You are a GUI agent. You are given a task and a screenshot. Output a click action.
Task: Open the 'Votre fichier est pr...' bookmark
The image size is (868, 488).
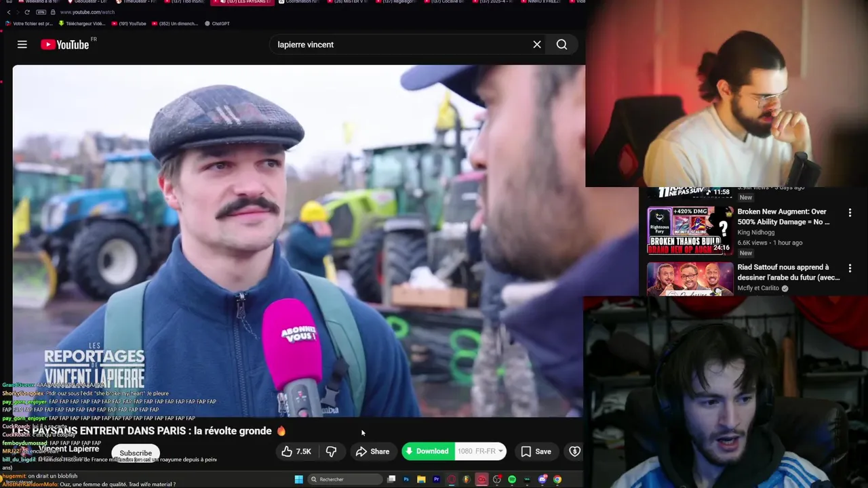(28, 24)
